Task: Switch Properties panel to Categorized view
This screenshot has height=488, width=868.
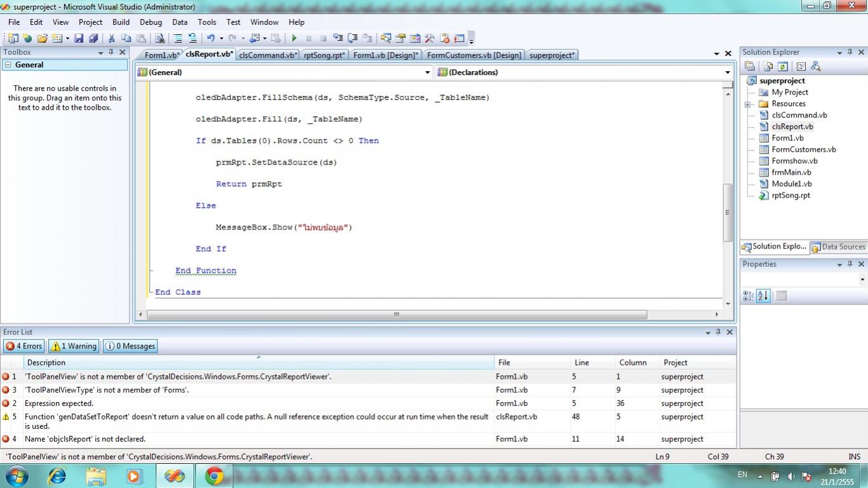Action: pos(749,295)
